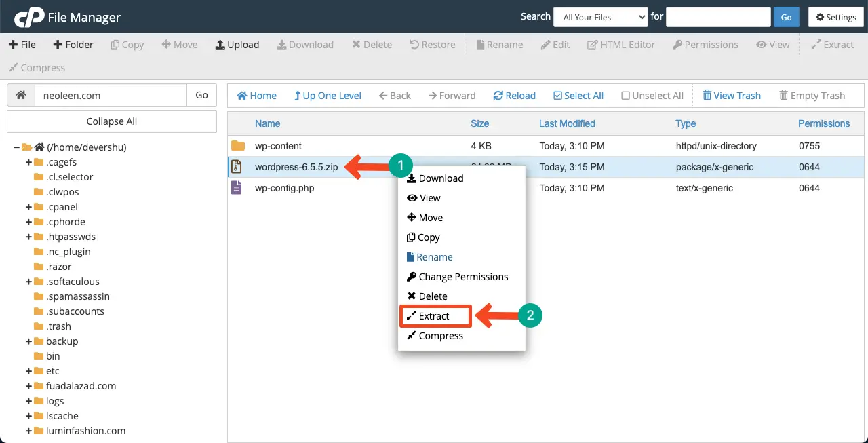Go to Home in navigation bar
The width and height of the screenshot is (868, 443).
[257, 96]
